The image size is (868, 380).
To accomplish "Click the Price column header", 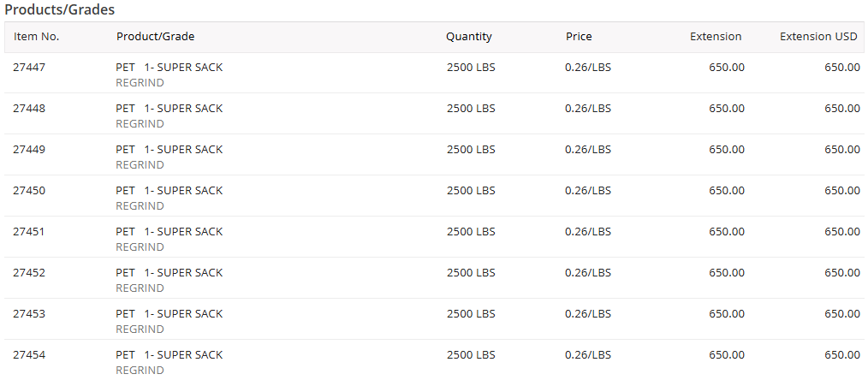I will click(579, 37).
